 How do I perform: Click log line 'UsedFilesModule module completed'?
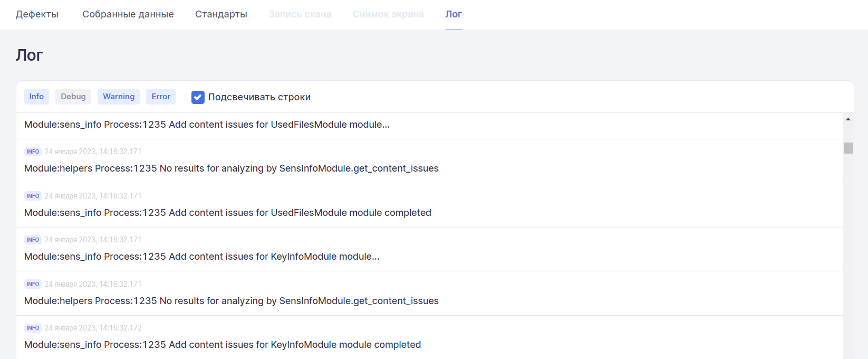click(x=228, y=213)
